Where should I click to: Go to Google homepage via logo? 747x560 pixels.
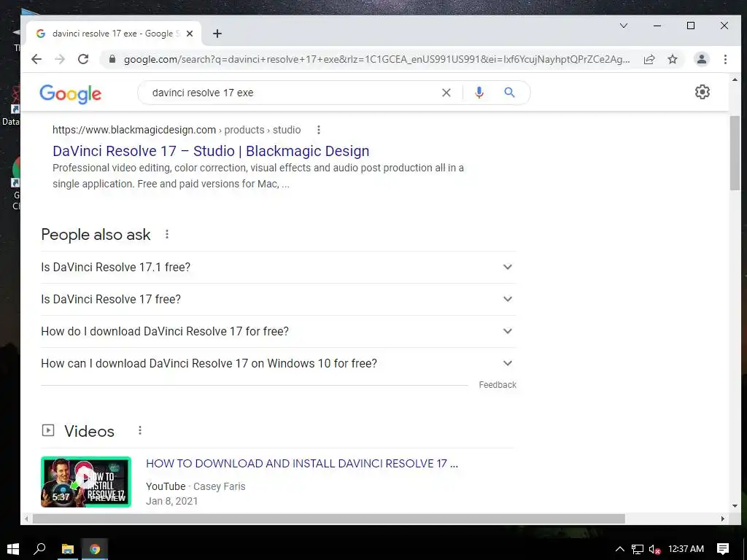pos(71,94)
